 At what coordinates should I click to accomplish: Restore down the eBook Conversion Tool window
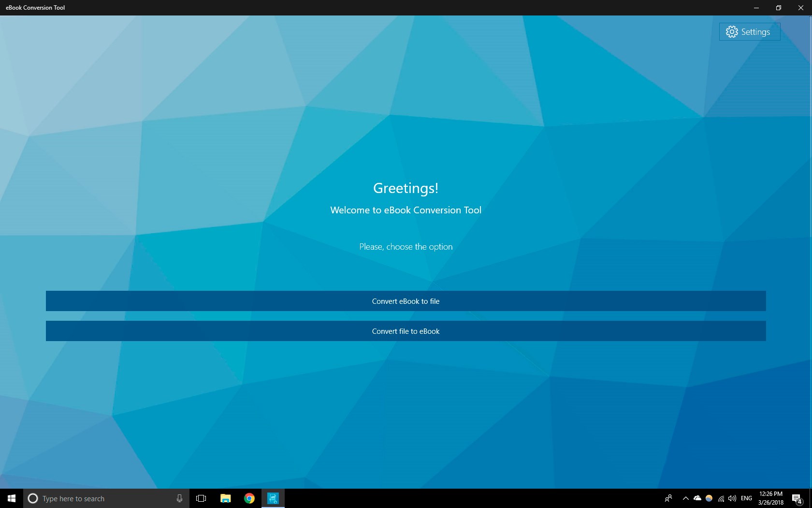click(778, 7)
